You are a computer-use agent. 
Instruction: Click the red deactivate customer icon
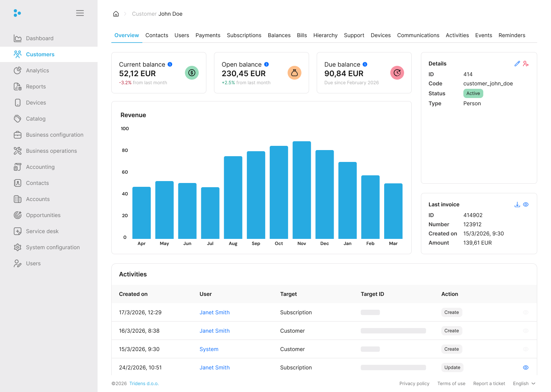pos(526,64)
